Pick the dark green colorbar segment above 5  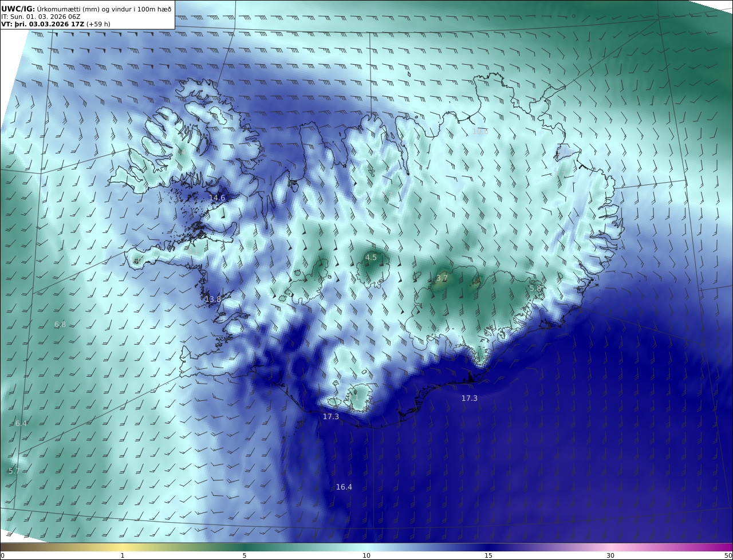click(x=245, y=547)
